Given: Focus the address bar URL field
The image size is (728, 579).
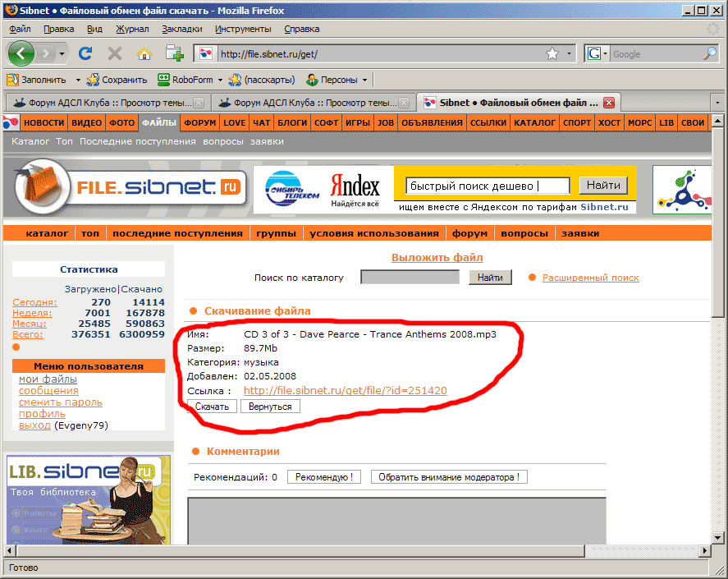Looking at the screenshot, I should [381, 54].
